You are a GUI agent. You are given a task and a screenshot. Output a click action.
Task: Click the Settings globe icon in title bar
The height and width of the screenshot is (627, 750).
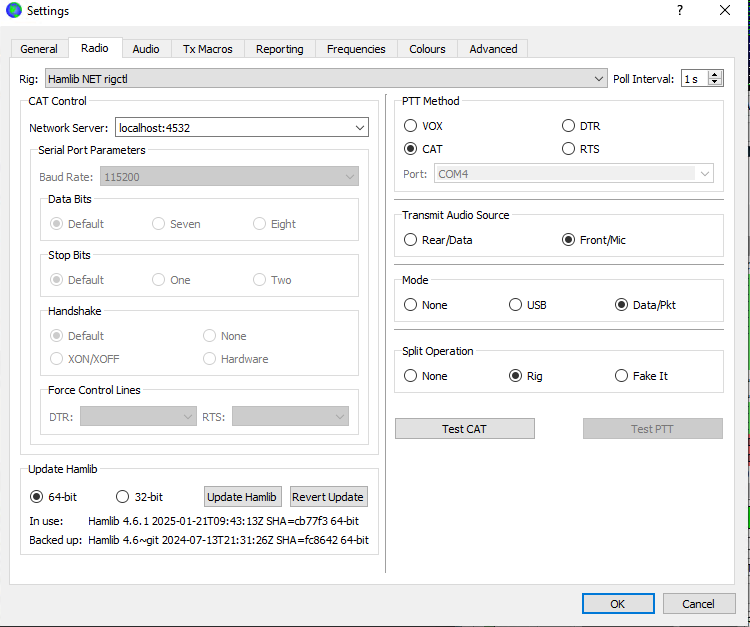[13, 11]
